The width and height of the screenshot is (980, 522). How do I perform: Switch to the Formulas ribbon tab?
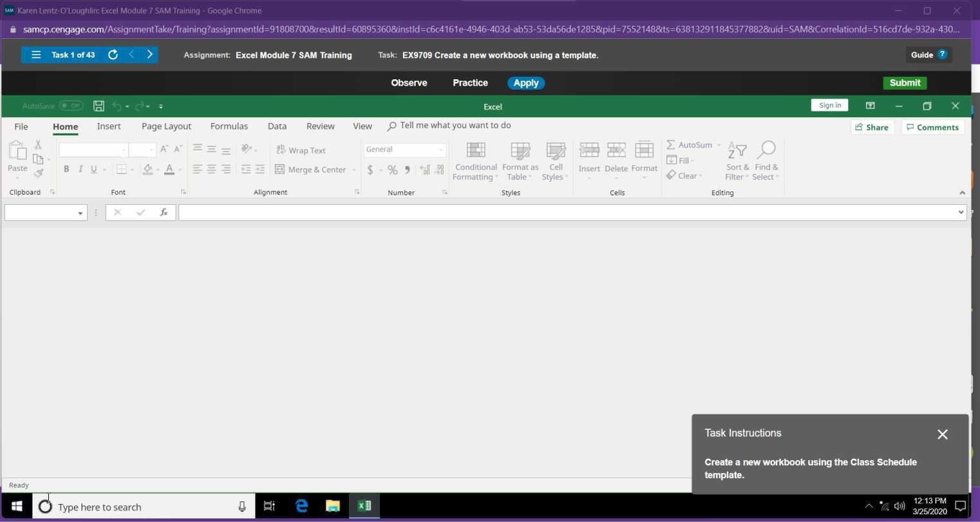tap(229, 126)
